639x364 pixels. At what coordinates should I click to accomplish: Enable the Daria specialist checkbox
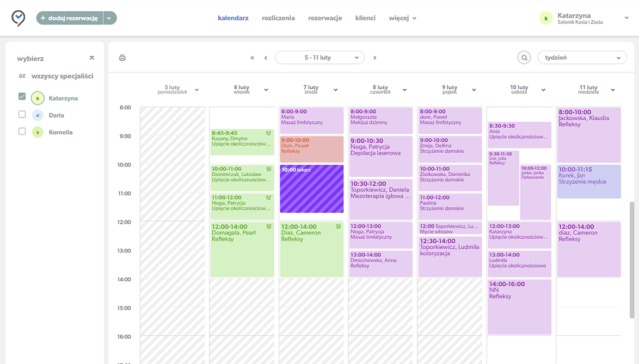[x=22, y=115]
